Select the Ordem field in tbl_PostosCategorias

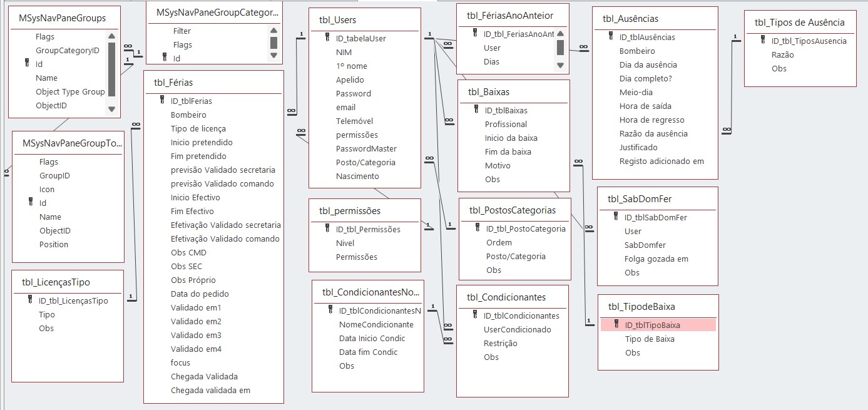pyautogui.click(x=499, y=242)
